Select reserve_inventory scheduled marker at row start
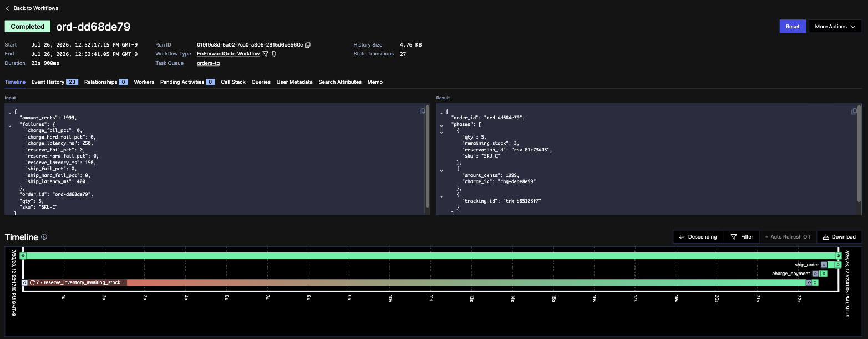868x339 pixels. pos(24,282)
